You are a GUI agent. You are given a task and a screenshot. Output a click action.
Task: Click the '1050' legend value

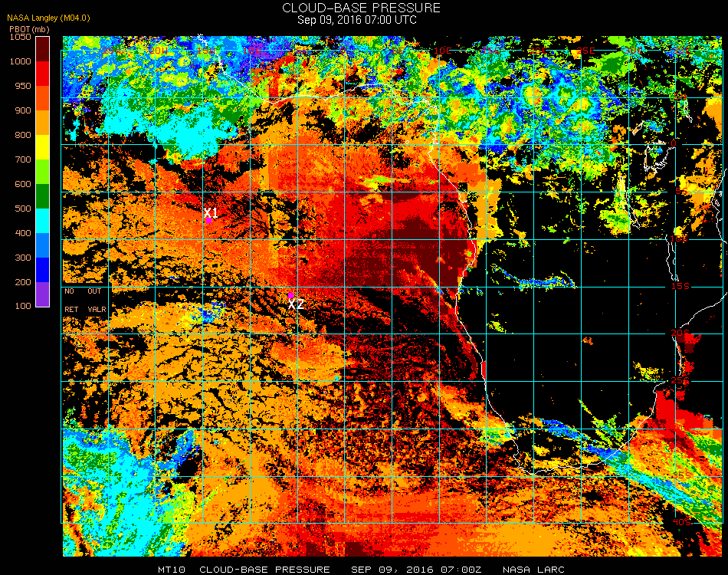(x=21, y=37)
